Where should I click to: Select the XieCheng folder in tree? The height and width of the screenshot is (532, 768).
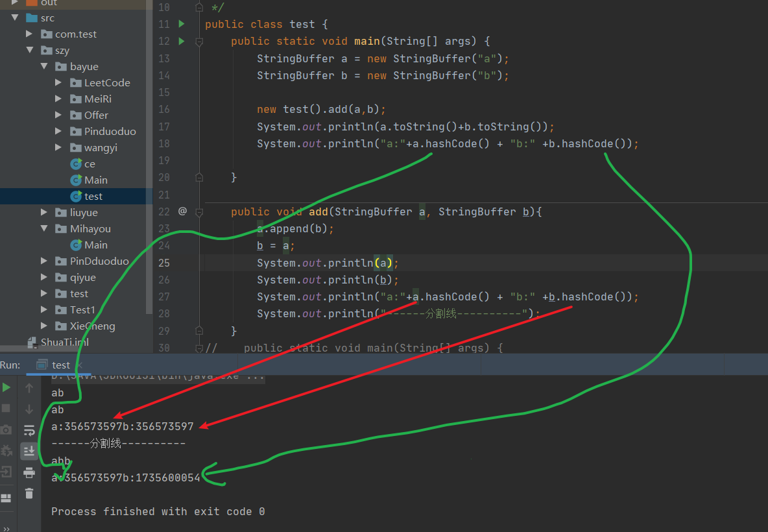tap(92, 326)
